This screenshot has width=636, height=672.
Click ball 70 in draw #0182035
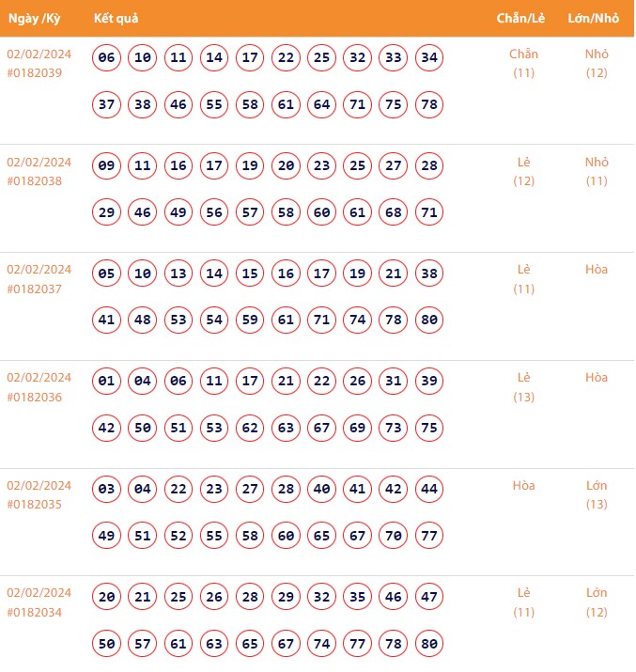[394, 536]
